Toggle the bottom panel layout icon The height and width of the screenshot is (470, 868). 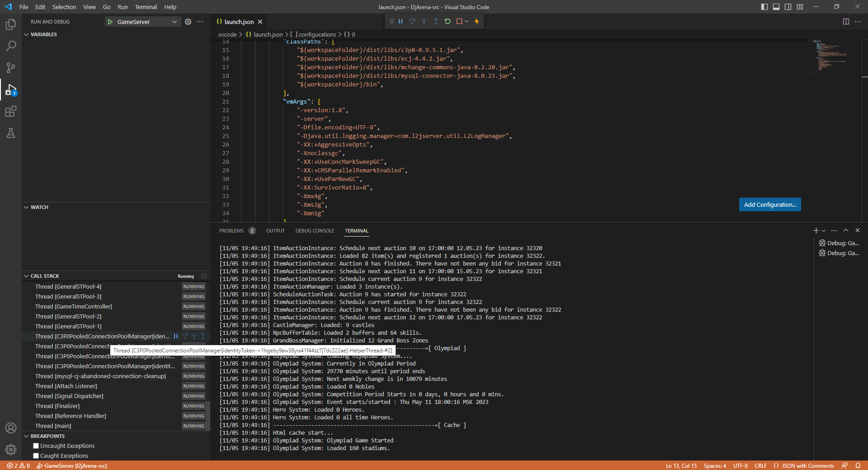776,7
